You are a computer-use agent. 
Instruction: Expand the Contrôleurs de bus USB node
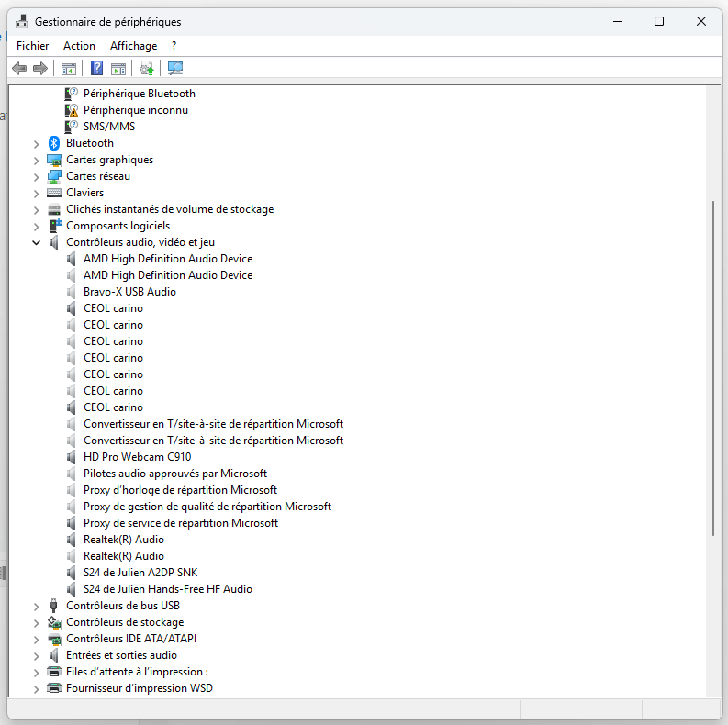pyautogui.click(x=36, y=607)
